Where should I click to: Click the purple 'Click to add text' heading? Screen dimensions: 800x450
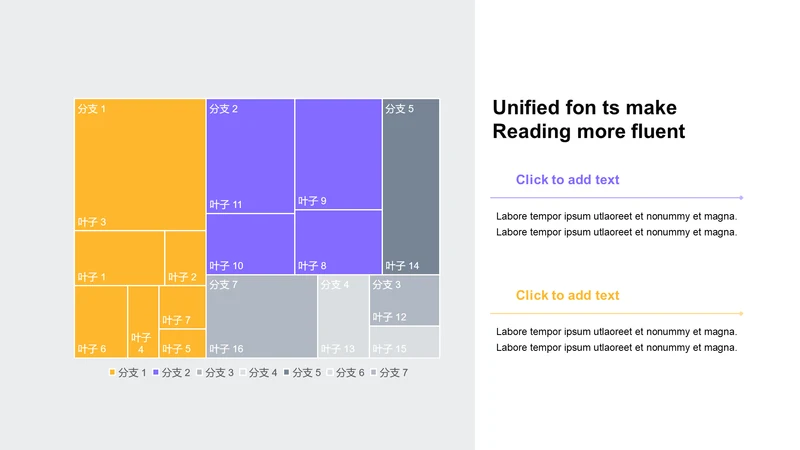(x=567, y=180)
